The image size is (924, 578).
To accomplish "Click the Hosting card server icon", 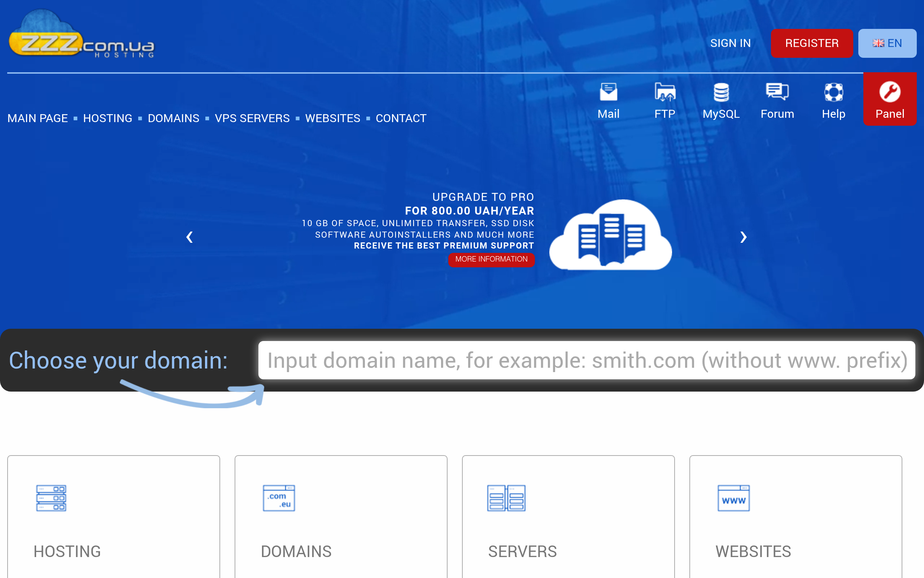I will (51, 498).
